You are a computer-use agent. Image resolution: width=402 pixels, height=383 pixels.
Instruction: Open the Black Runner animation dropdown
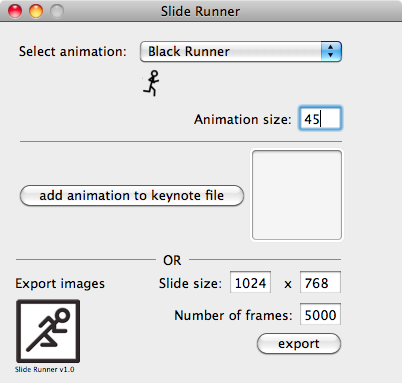click(x=241, y=52)
